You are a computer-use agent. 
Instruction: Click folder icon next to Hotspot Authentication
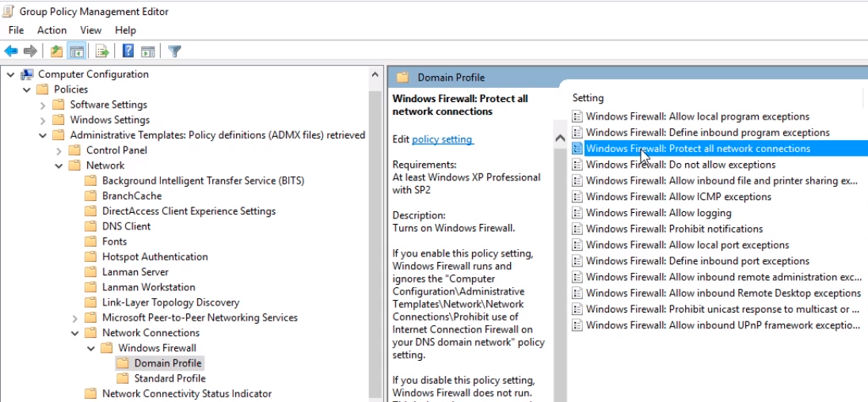(91, 256)
